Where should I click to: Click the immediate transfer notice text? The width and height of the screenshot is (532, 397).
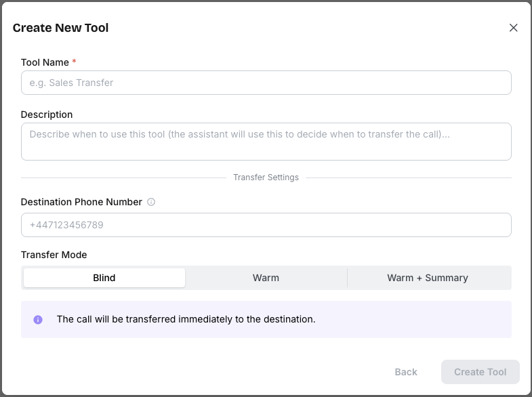186,319
